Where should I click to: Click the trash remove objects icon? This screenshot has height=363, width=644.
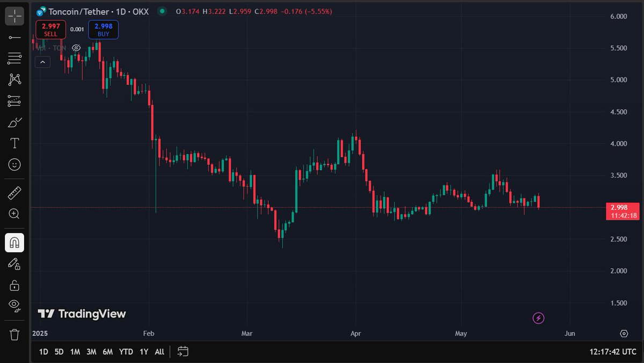pos(14,335)
